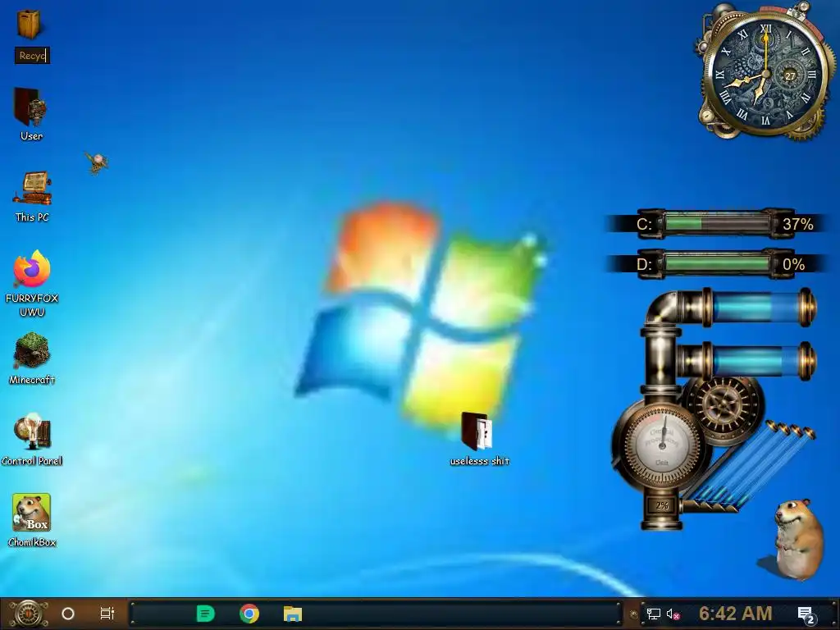
Task: Click the C: drive usage bar
Action: 717,223
